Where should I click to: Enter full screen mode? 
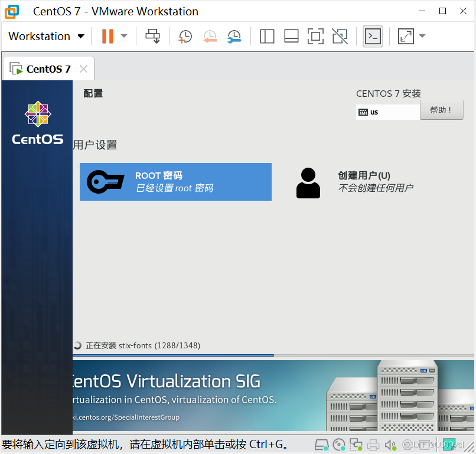[315, 37]
